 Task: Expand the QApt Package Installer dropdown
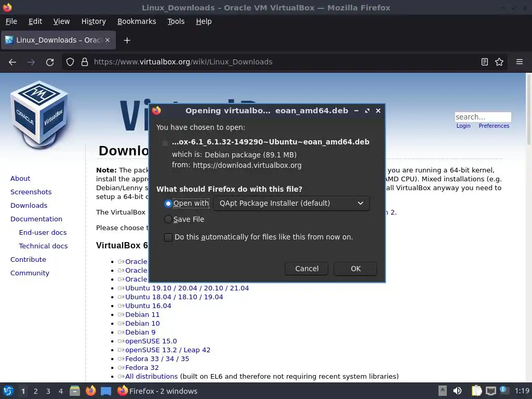(291, 203)
